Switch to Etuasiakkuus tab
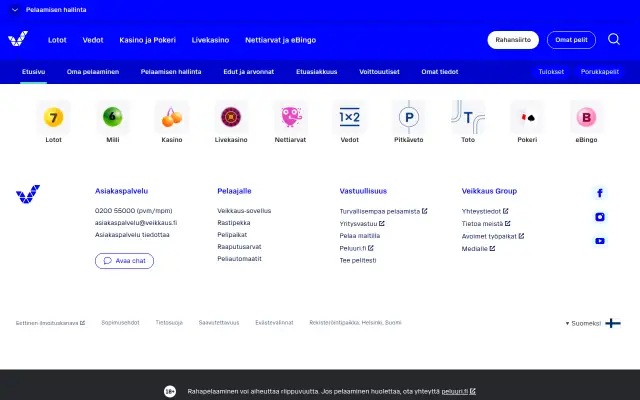 (317, 72)
